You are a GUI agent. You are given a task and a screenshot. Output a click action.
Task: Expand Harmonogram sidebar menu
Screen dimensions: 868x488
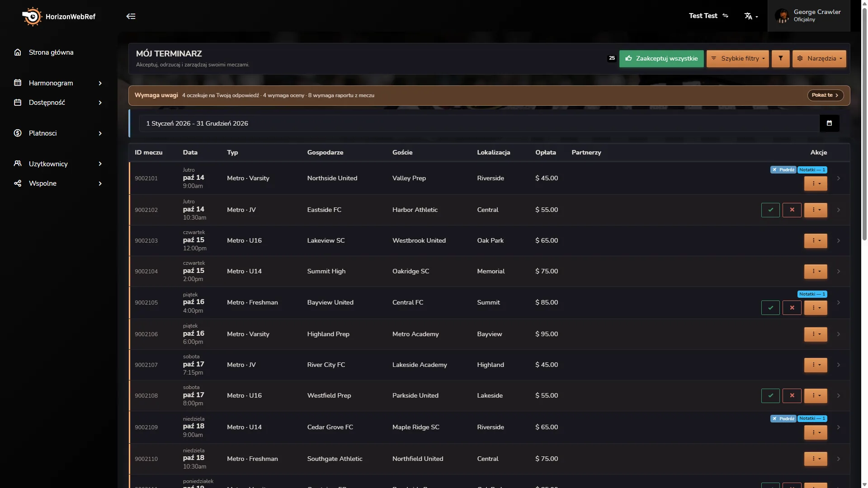point(59,83)
